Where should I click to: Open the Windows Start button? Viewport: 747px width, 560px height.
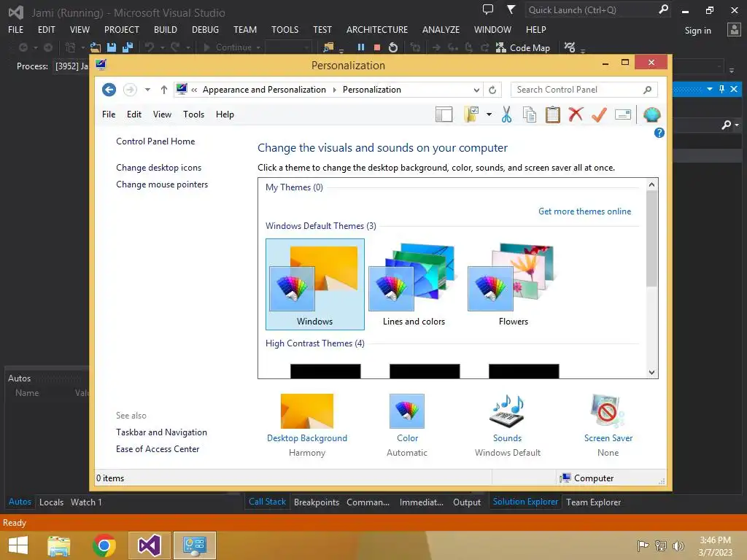pos(18,545)
